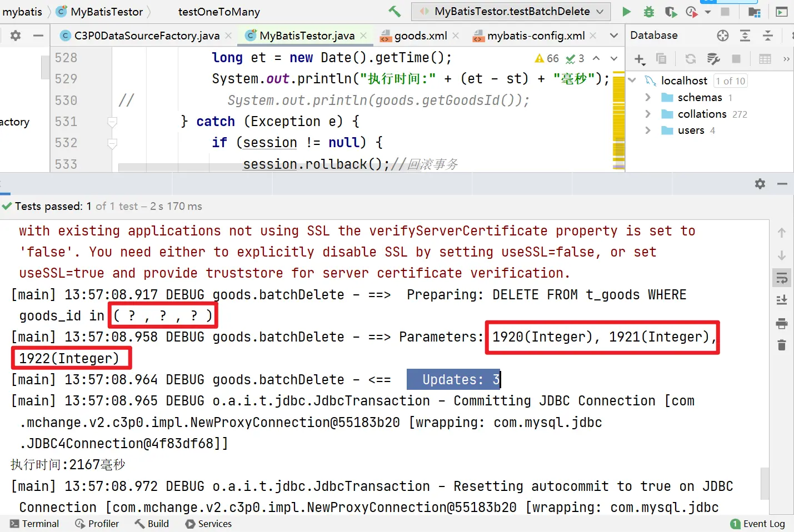Open the Project Structure icon
Screen dimensions: 794x532
[x=754, y=12]
